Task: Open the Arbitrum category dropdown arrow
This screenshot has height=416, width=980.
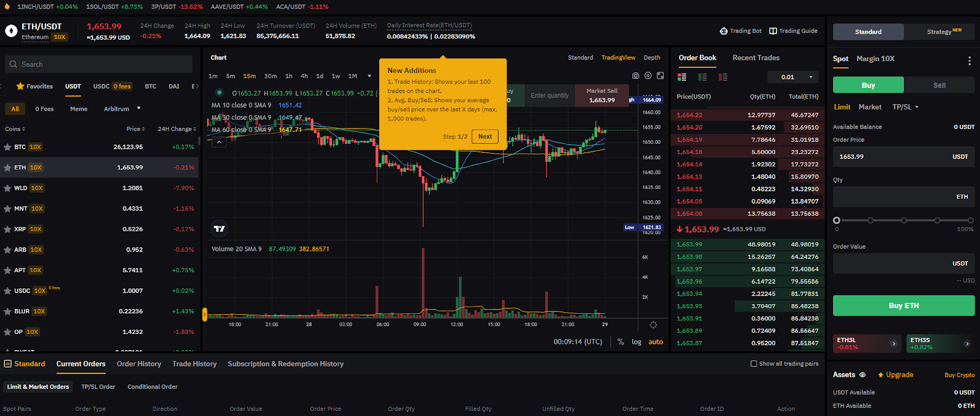Action: [139, 108]
